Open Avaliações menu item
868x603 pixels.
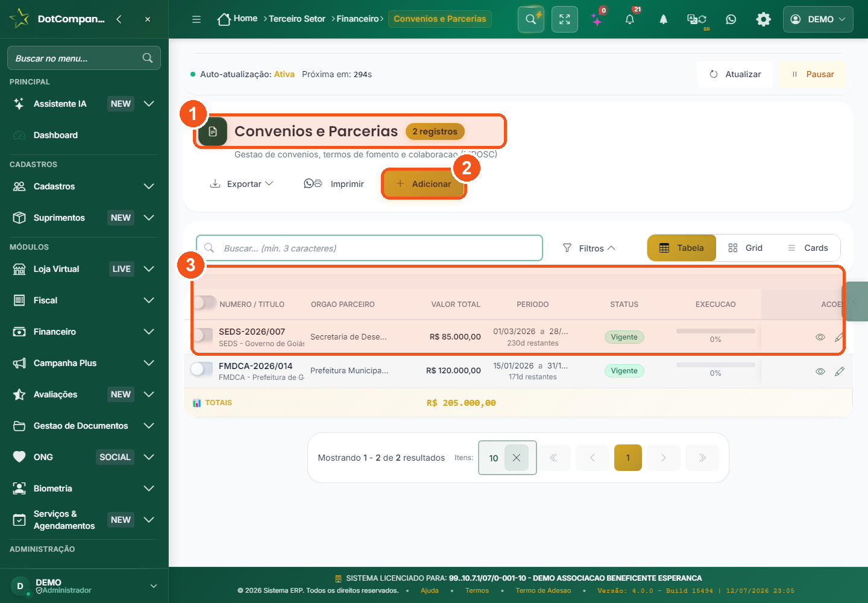point(84,394)
